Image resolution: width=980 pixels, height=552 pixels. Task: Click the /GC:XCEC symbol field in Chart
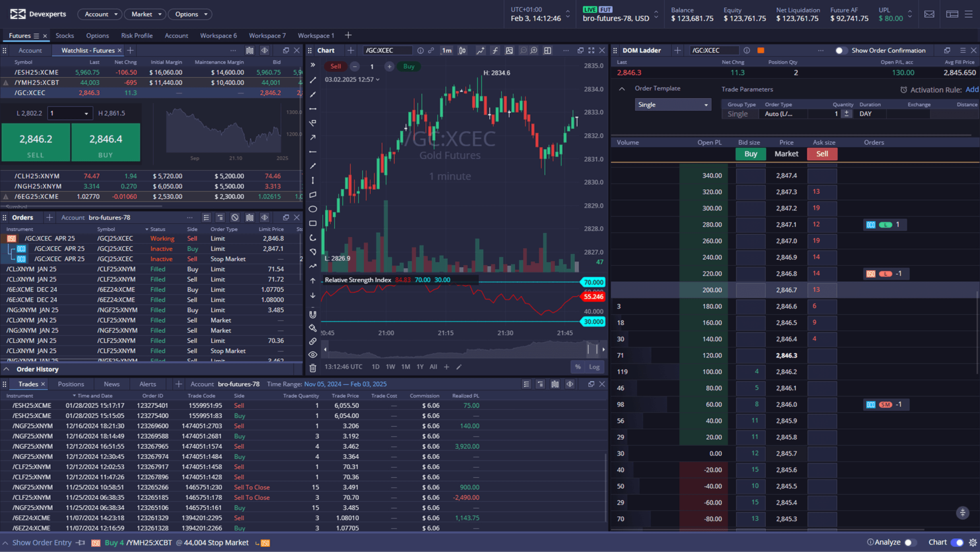387,50
